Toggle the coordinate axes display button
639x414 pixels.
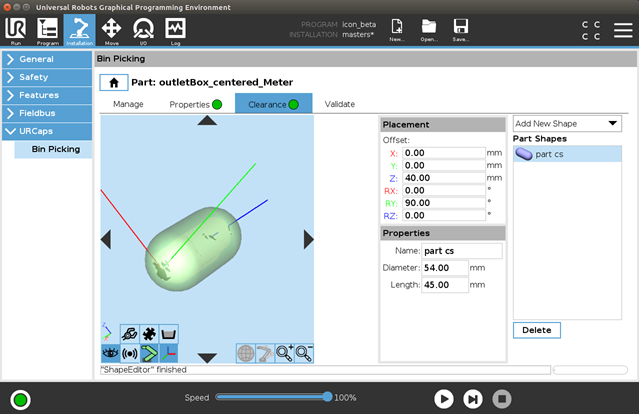coord(168,353)
